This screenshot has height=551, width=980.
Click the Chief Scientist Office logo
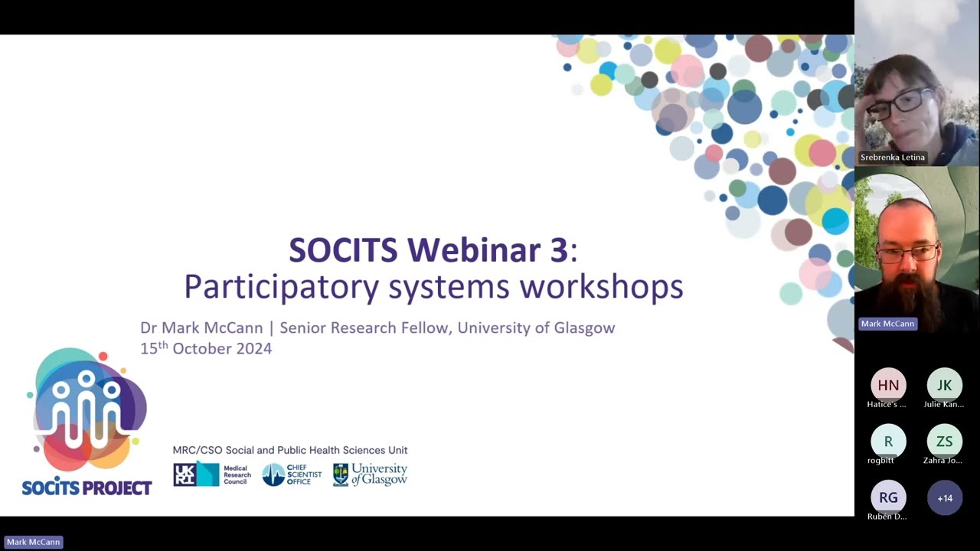pos(292,474)
